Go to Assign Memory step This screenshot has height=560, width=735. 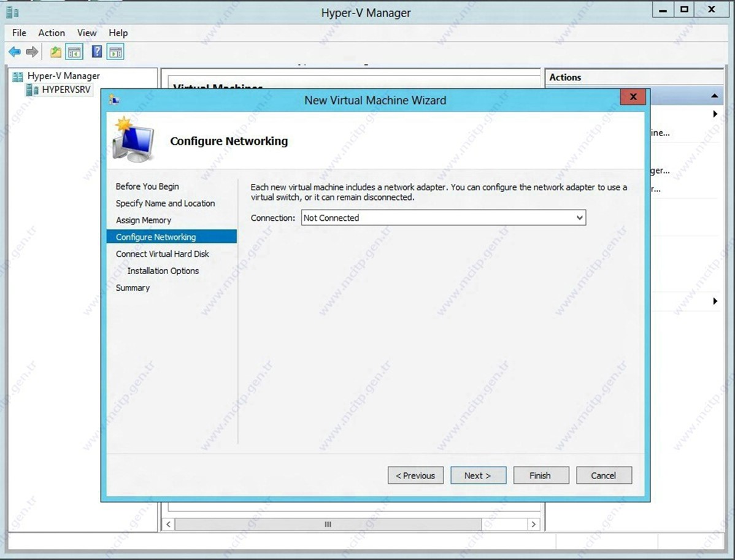point(144,220)
